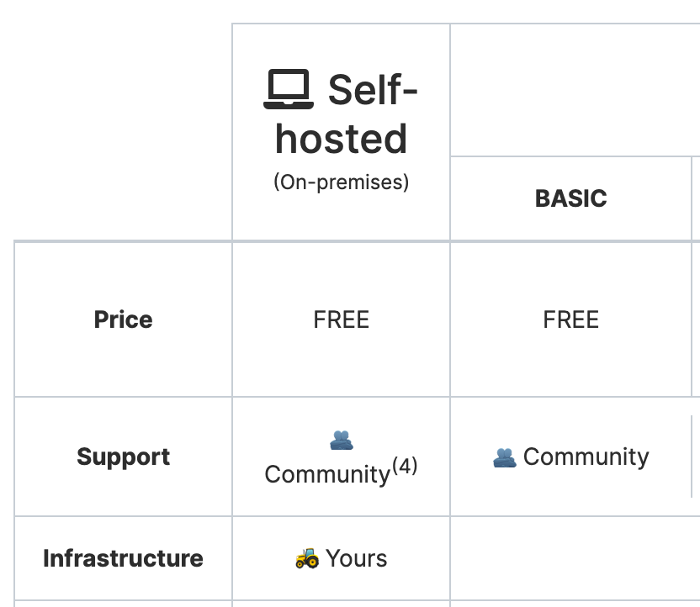Click the BASIC plan column header

click(x=570, y=198)
